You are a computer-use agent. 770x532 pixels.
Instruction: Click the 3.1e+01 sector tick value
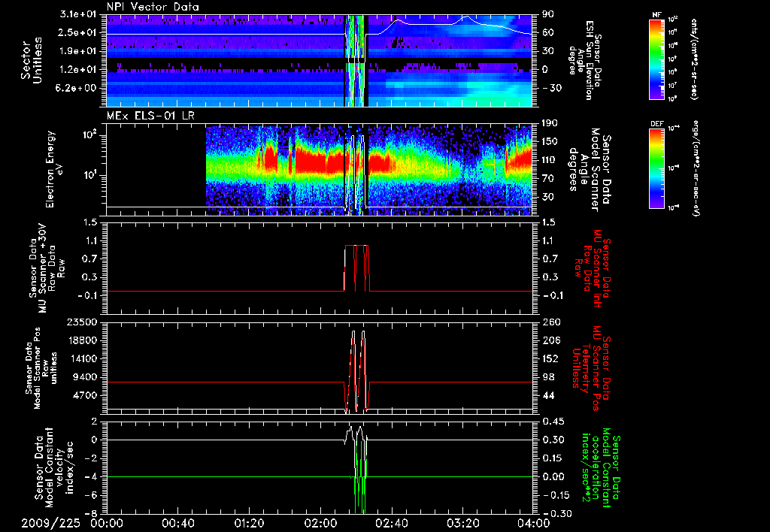(x=80, y=14)
